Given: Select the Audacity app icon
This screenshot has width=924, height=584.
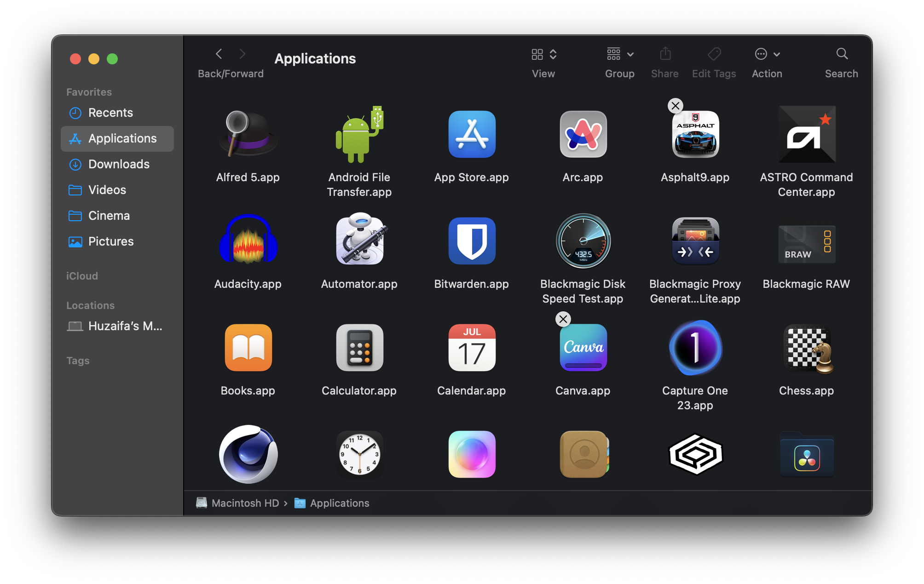Looking at the screenshot, I should 248,241.
